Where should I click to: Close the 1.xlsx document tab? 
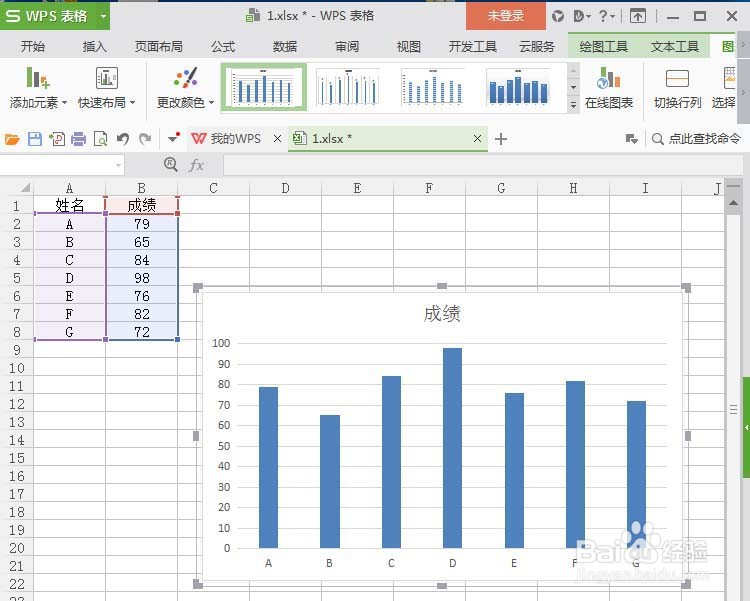pos(477,139)
